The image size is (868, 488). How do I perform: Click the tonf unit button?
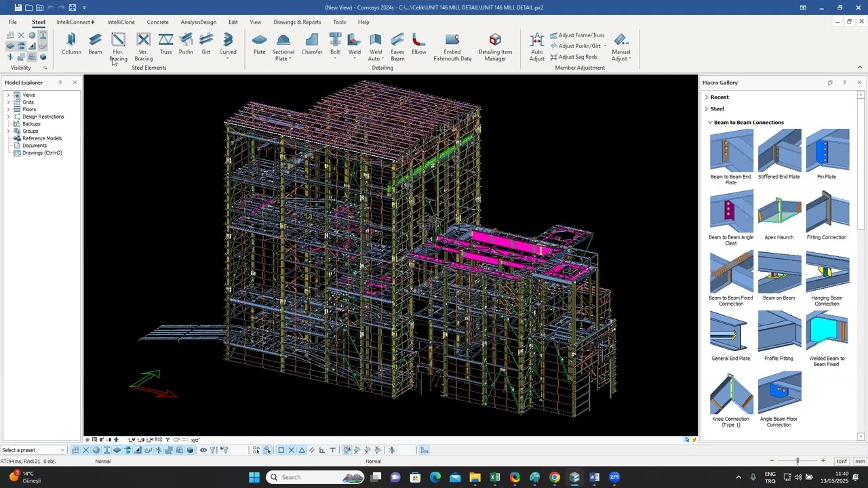point(842,462)
